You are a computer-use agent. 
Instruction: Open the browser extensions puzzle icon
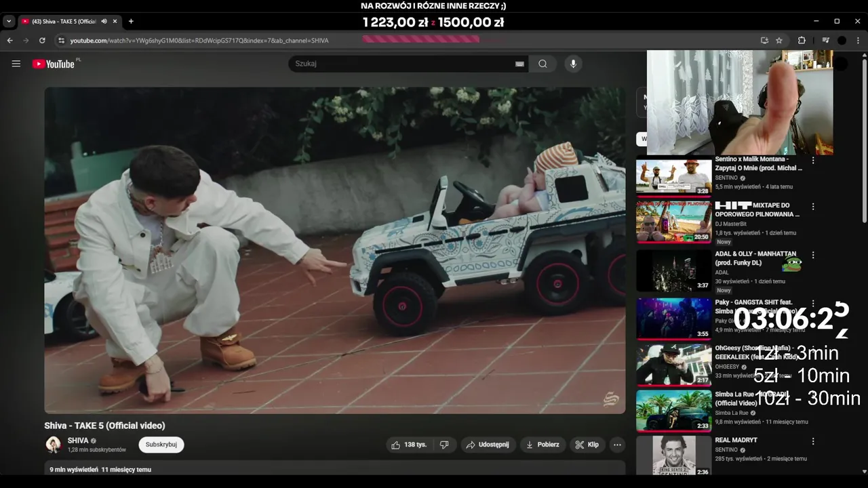tap(802, 41)
